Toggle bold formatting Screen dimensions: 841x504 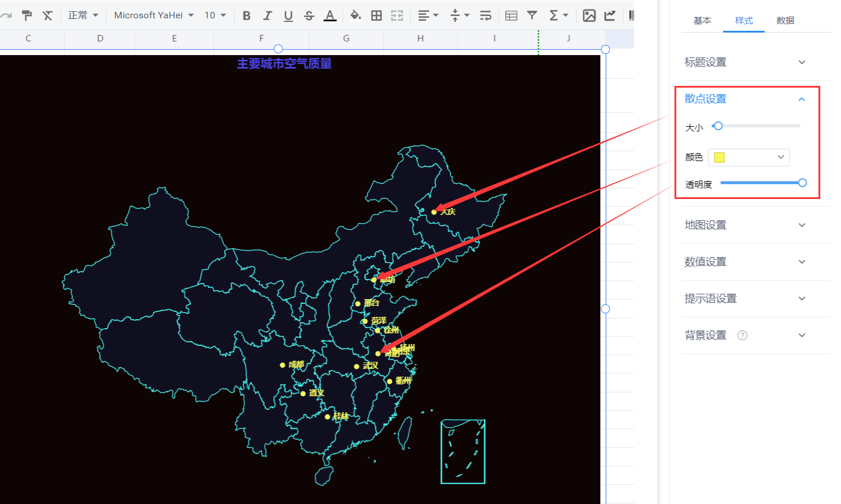[x=247, y=15]
